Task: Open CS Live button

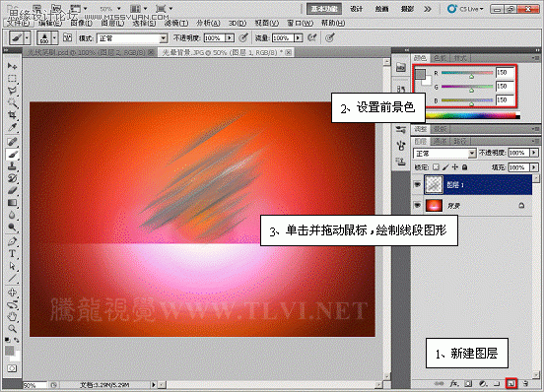Action: point(465,9)
